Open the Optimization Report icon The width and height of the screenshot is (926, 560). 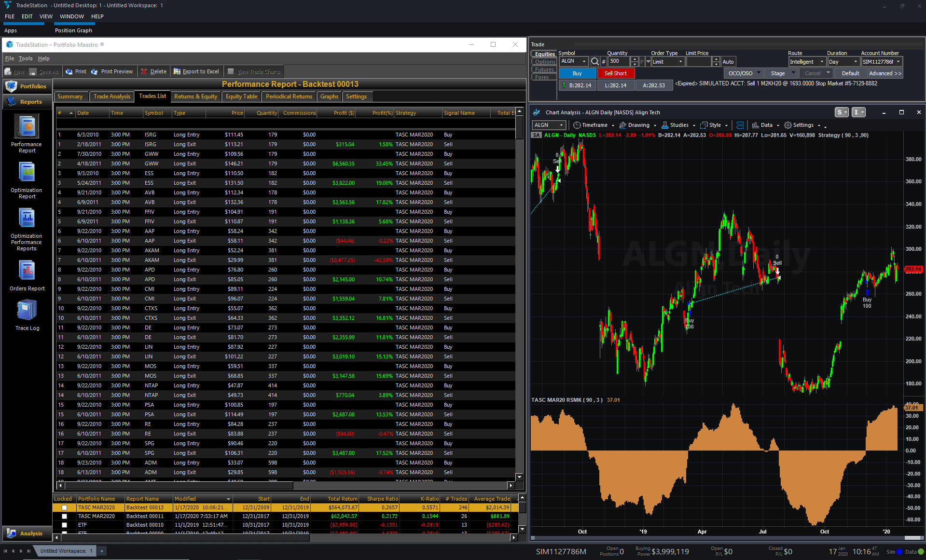click(27, 172)
